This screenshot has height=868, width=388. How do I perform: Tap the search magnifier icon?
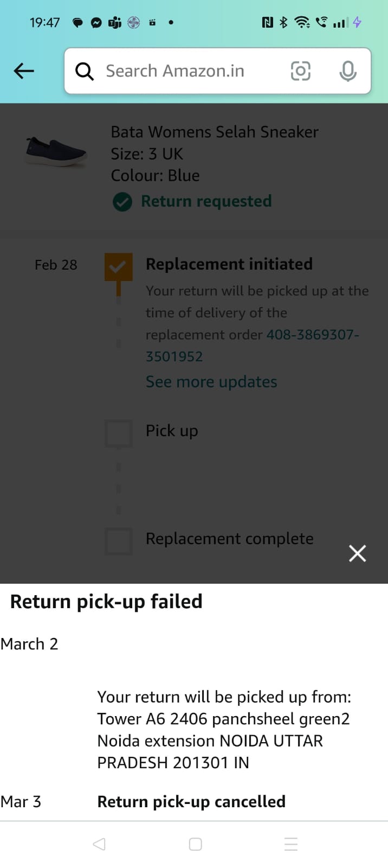pos(85,71)
